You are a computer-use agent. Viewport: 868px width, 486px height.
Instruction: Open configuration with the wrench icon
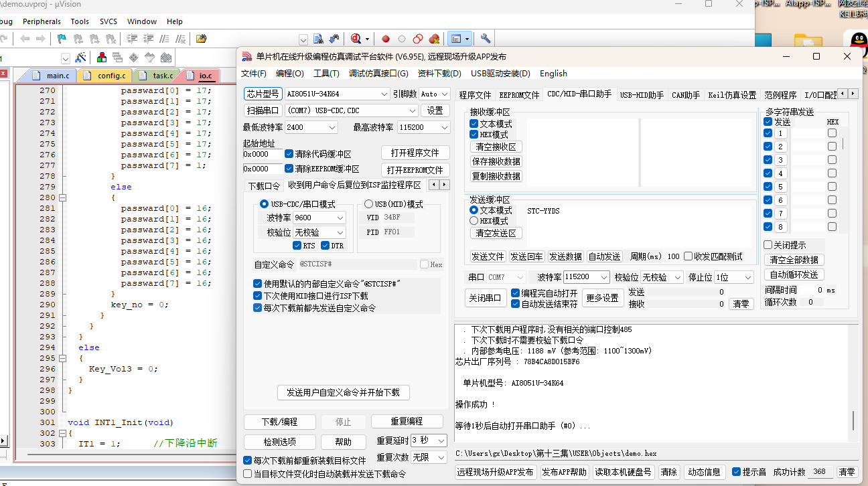[486, 39]
